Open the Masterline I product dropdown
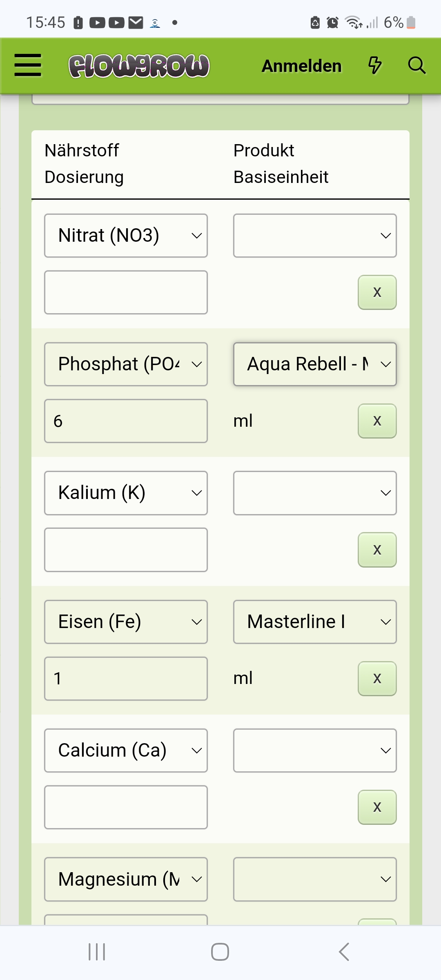The width and height of the screenshot is (441, 980). coord(314,622)
